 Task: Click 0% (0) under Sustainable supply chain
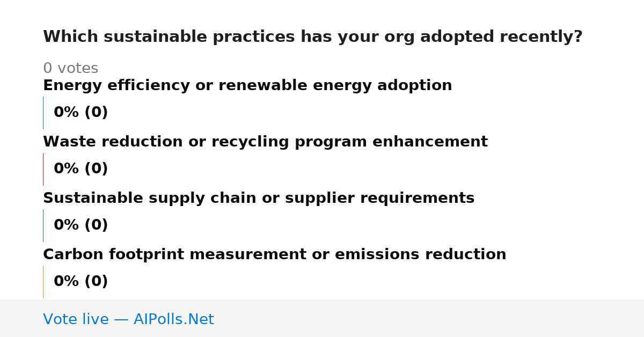tap(80, 225)
